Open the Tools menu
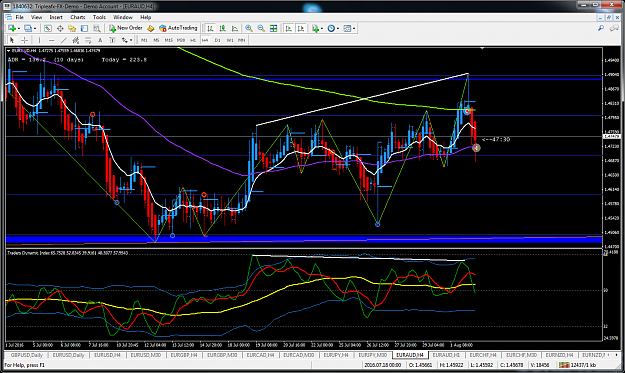Screen dimensions: 625x373 click(x=99, y=17)
